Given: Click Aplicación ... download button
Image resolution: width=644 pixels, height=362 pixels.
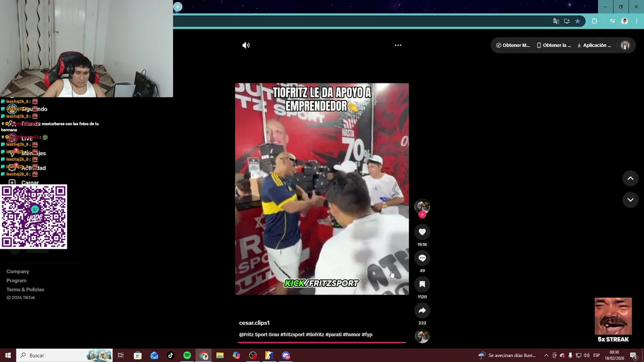Looking at the screenshot, I should (594, 45).
